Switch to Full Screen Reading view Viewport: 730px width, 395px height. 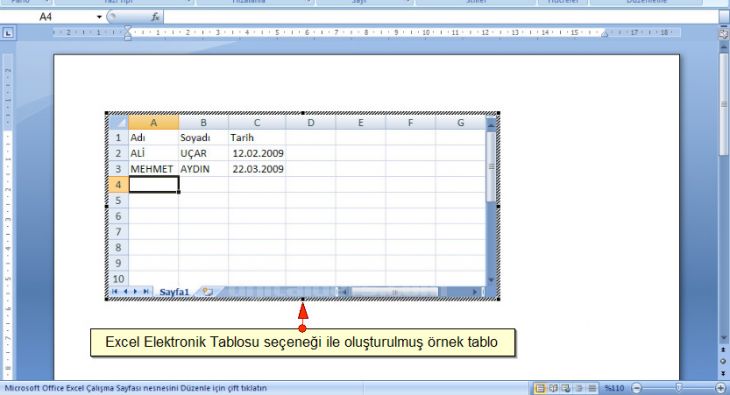553,388
